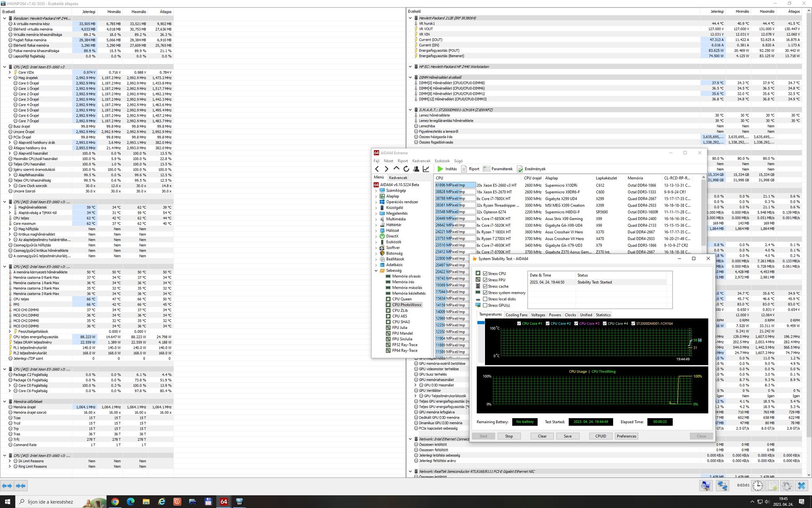Uncheck Stress system memory checkbox
Screen dimensions: 812x508
[x=485, y=293]
